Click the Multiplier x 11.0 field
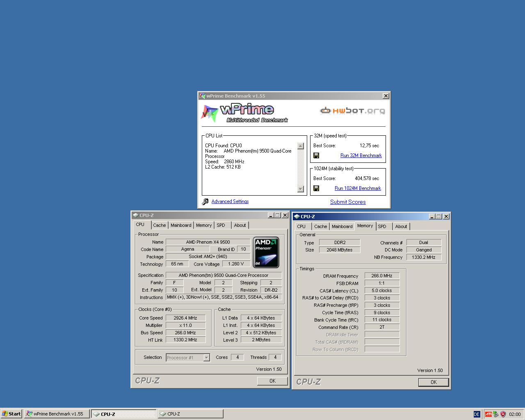This screenshot has width=525, height=420. 185,325
